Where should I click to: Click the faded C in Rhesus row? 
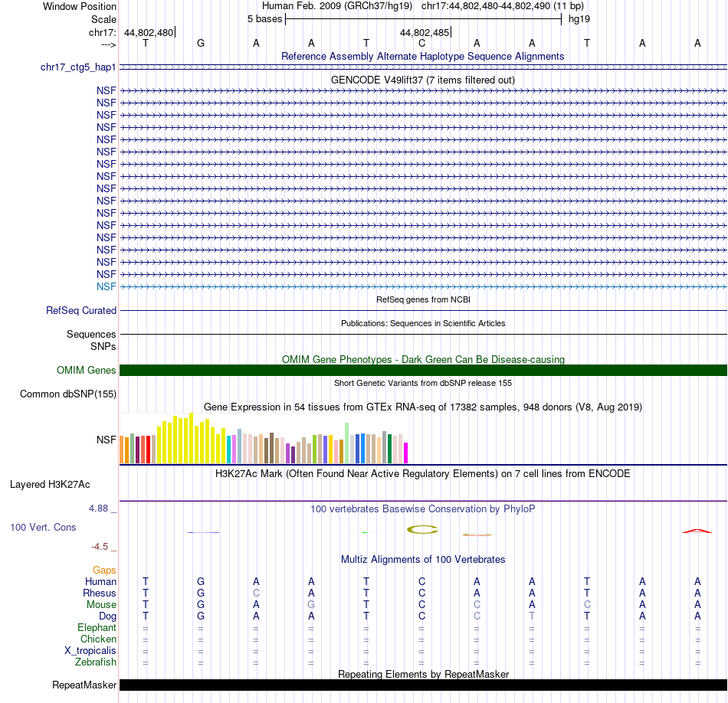pos(256,593)
